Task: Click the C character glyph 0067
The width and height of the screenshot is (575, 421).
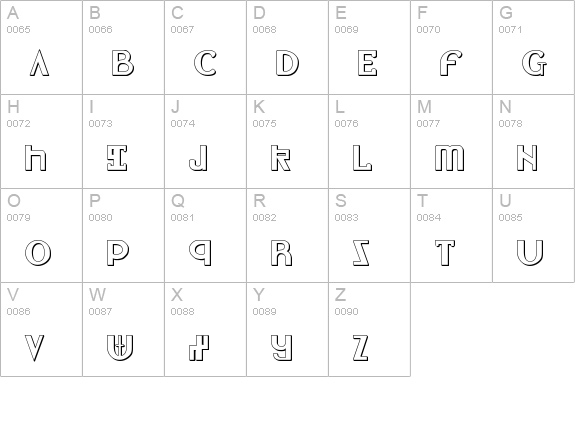Action: pyautogui.click(x=205, y=63)
